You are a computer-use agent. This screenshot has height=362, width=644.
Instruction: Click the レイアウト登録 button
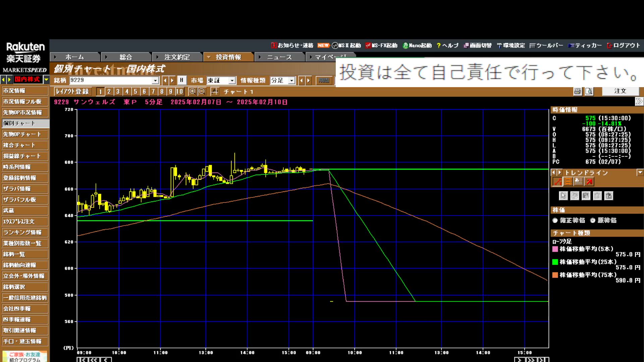click(x=72, y=92)
